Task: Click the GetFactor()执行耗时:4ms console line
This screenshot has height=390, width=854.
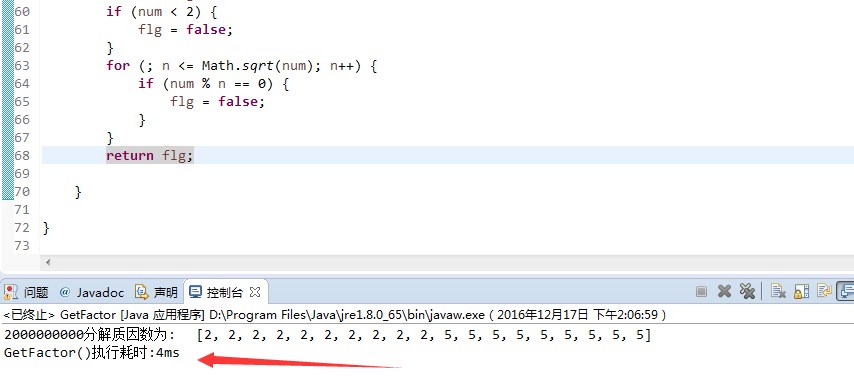Action: pos(92,353)
